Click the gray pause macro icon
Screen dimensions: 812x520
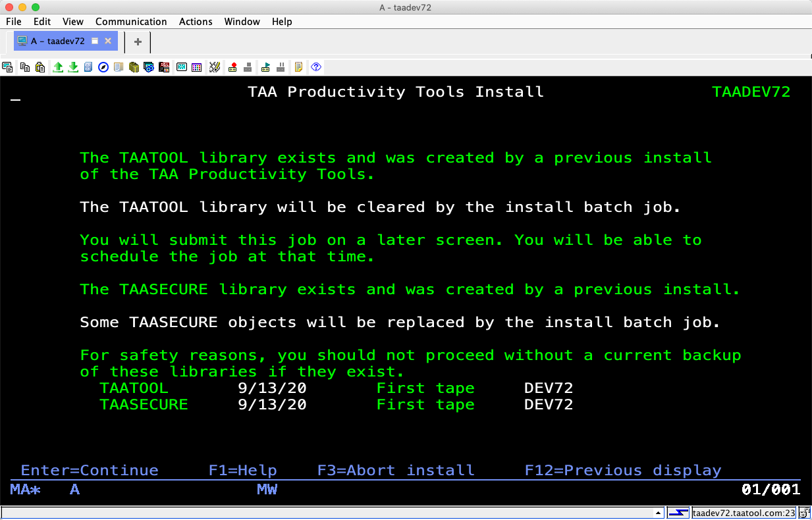281,67
